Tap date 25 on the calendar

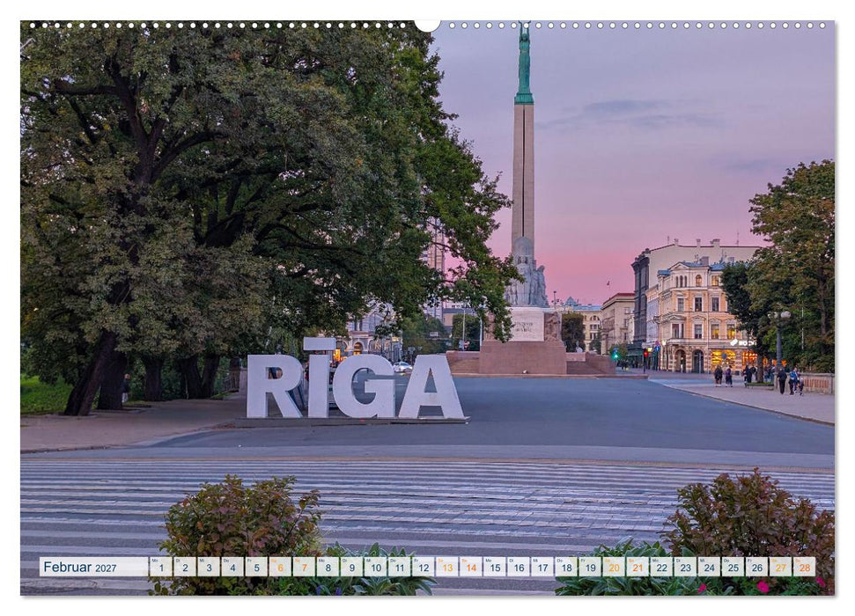[733, 567]
